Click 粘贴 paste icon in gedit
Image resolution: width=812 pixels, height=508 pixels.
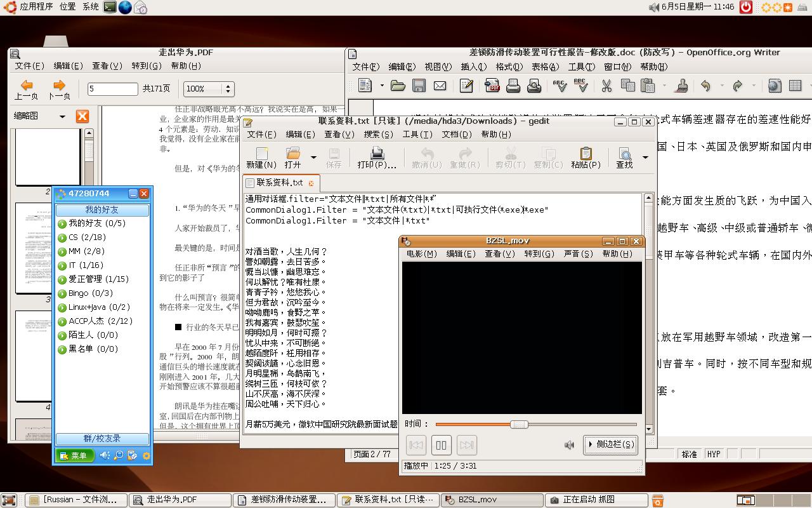pyautogui.click(x=586, y=157)
